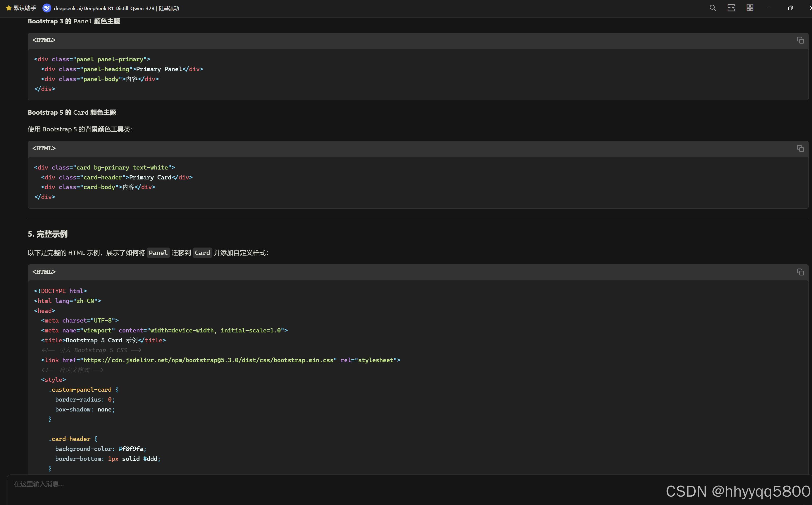The image size is (812, 505).
Task: Copy the card bg-primary code block
Action: click(x=800, y=149)
